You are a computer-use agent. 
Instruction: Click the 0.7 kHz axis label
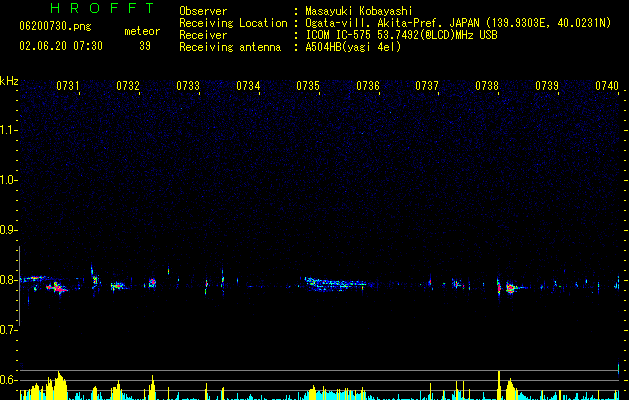coord(9,330)
